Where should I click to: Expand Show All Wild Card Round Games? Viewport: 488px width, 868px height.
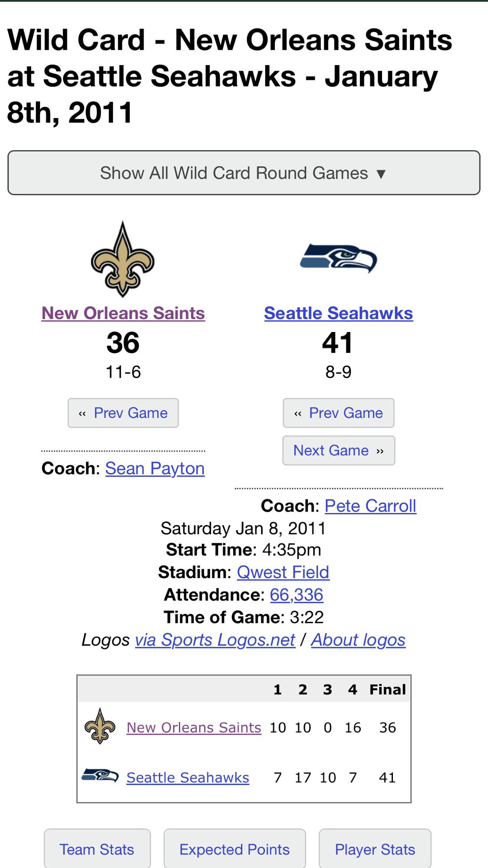click(x=244, y=173)
